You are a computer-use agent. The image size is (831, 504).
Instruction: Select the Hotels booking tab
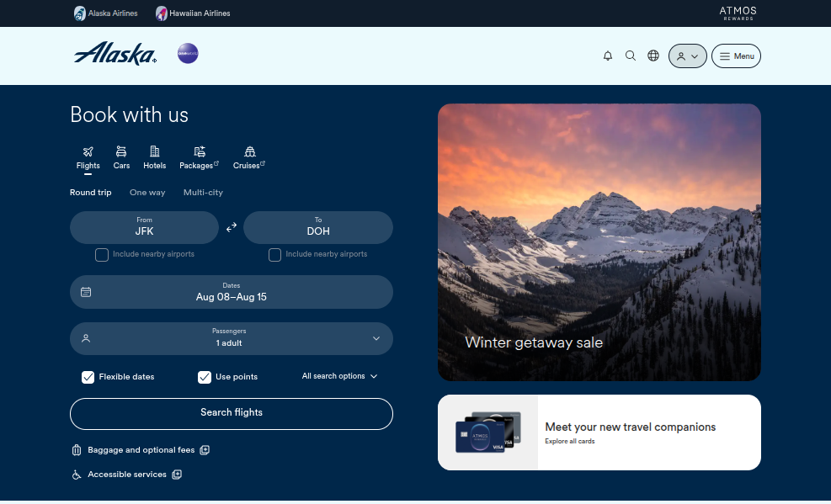pos(155,158)
